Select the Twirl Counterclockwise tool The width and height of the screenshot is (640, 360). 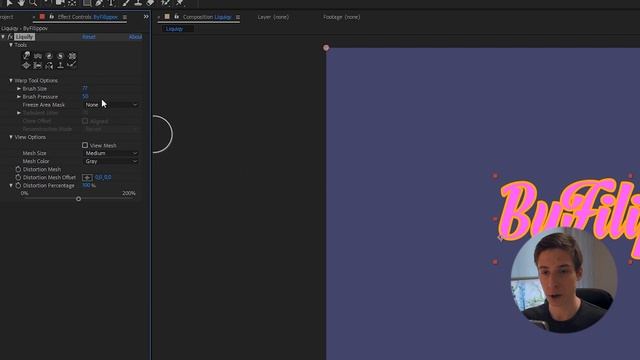(60, 56)
